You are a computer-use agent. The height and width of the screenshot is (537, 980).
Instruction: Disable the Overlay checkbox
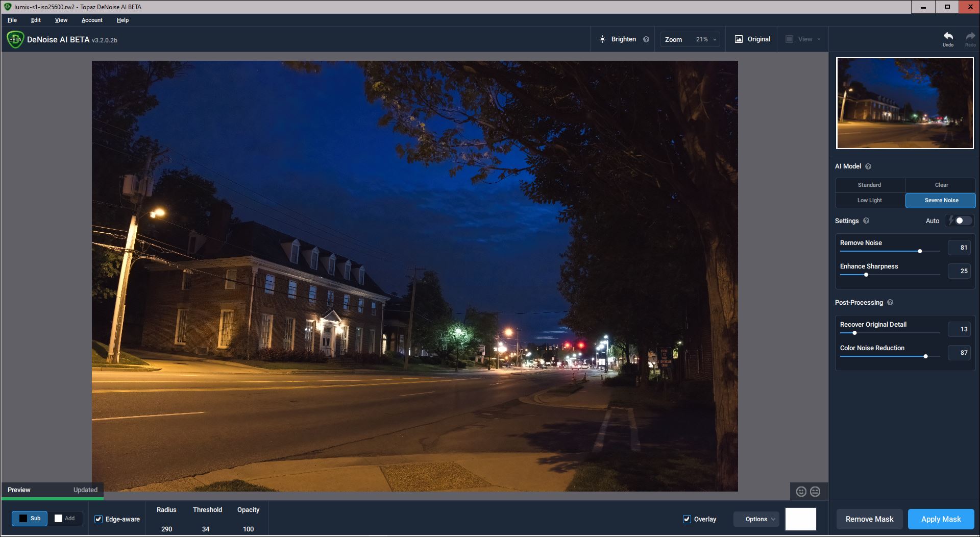[x=687, y=519]
